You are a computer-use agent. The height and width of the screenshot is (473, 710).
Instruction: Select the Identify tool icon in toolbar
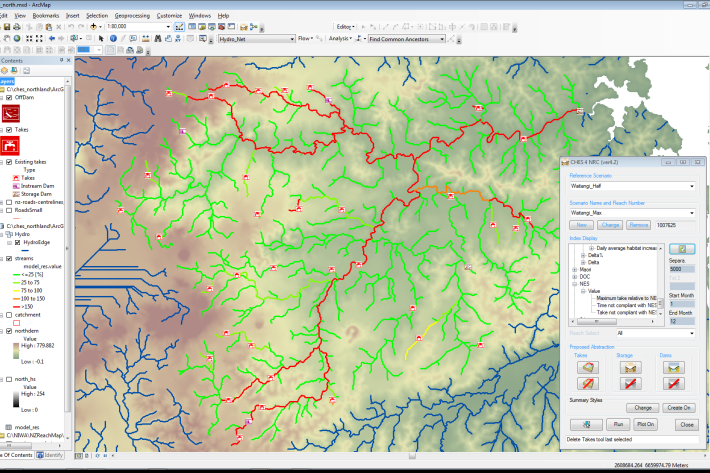pos(113,38)
